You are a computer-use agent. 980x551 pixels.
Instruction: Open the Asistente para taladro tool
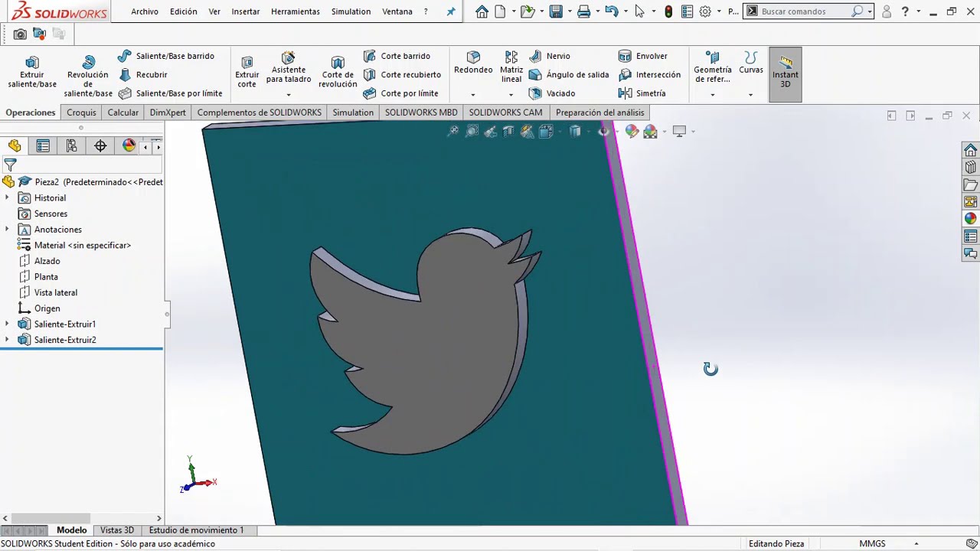pos(289,68)
